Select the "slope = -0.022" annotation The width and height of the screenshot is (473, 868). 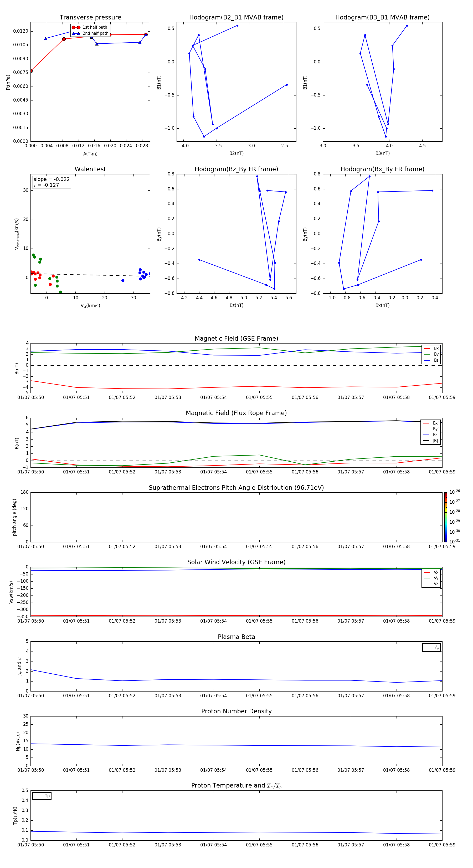pyautogui.click(x=52, y=179)
